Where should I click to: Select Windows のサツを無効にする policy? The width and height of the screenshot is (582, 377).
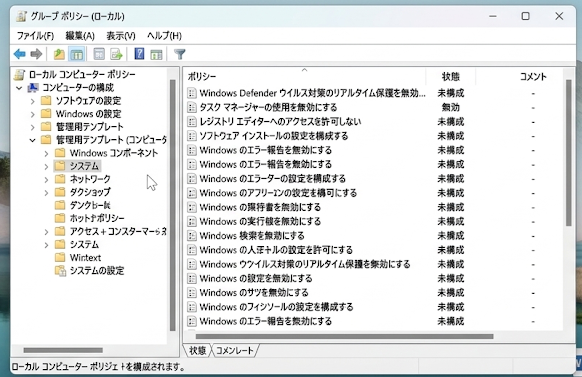click(x=373, y=292)
